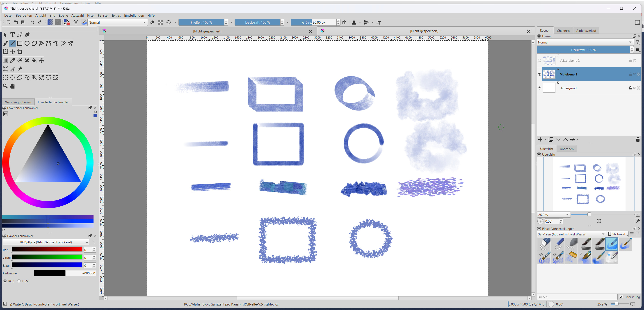The image size is (644, 310).
Task: Select the HSV radio button
Action: tap(19, 281)
